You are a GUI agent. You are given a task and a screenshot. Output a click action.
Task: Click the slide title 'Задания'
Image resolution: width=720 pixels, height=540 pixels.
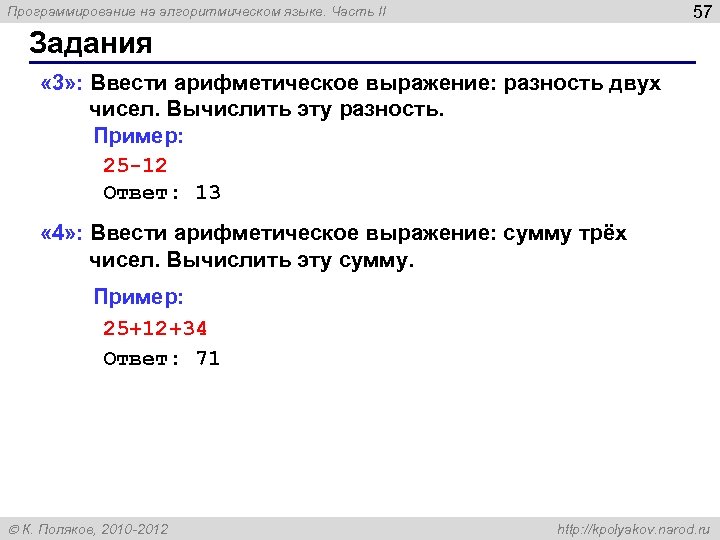coord(90,44)
